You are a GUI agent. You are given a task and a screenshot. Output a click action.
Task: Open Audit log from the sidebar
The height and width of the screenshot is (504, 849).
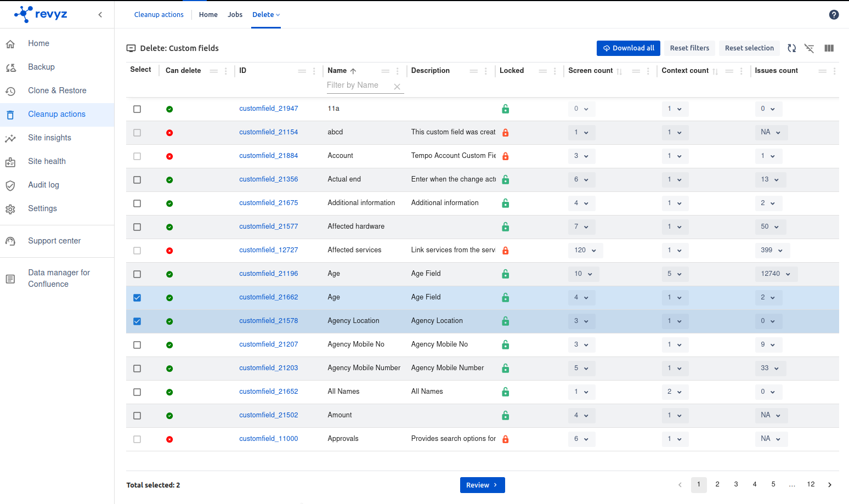click(x=43, y=185)
